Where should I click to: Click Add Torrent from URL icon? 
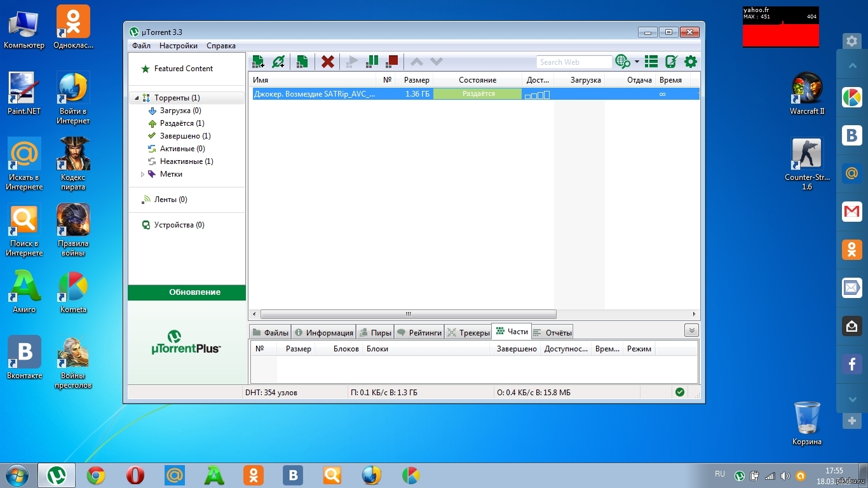(x=278, y=62)
